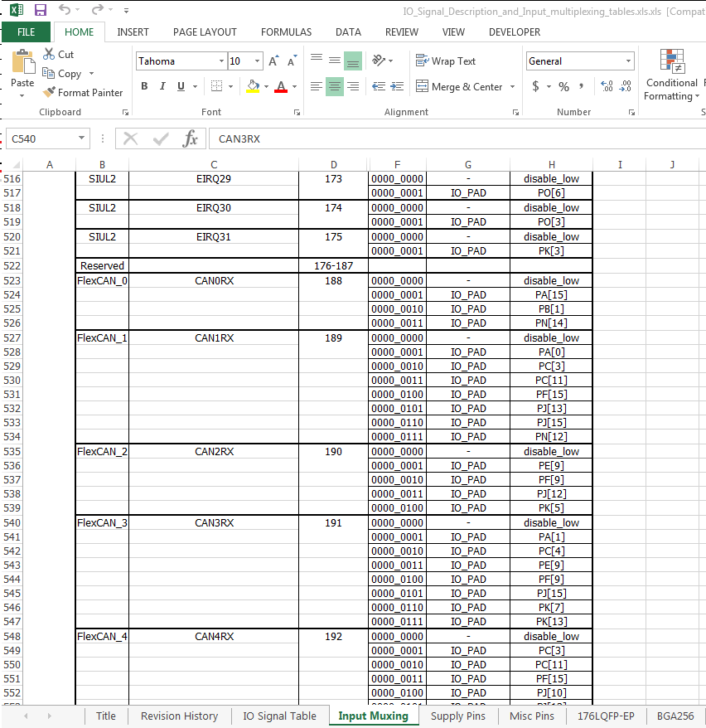
Task: Toggle Bottom Align (highlighted)
Action: [x=353, y=61]
